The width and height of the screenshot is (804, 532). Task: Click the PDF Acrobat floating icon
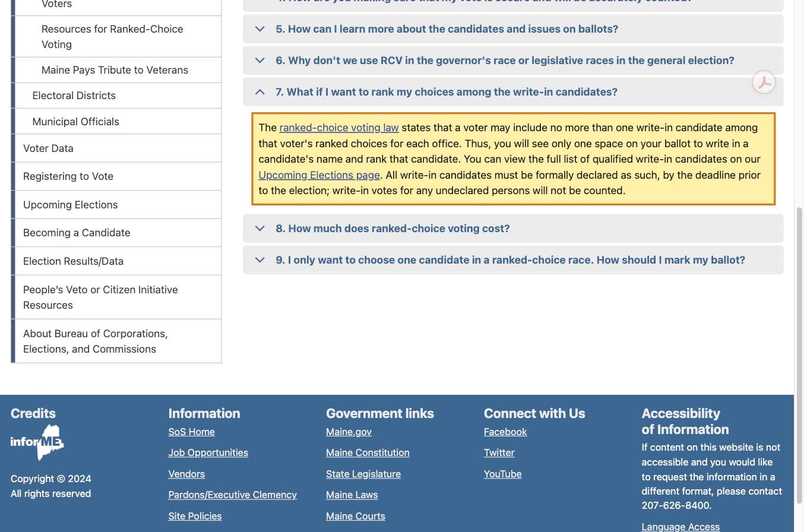(x=764, y=82)
